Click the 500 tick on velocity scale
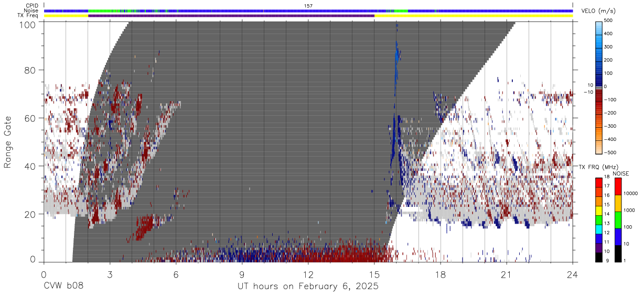 pos(609,20)
